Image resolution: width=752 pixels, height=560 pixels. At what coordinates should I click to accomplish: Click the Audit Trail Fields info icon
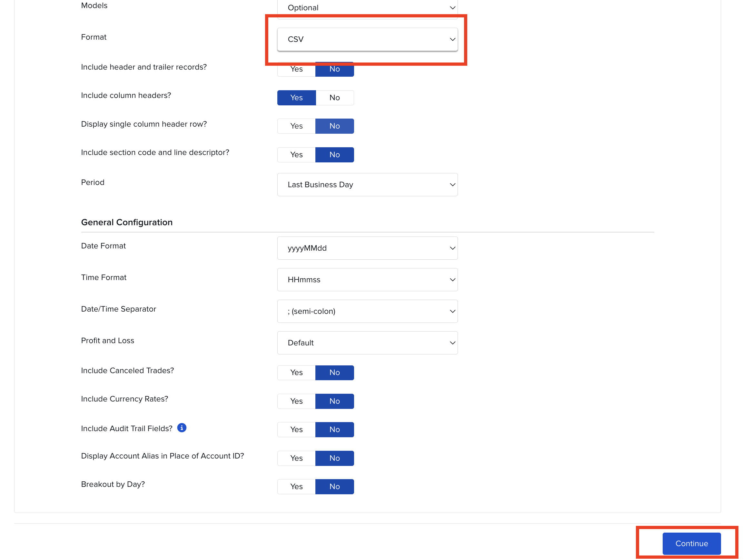(182, 428)
